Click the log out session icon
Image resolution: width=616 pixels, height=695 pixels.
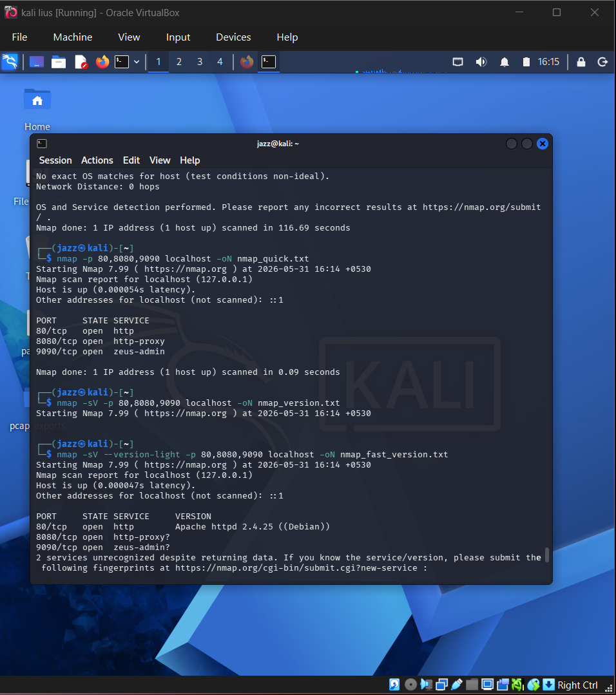point(602,62)
